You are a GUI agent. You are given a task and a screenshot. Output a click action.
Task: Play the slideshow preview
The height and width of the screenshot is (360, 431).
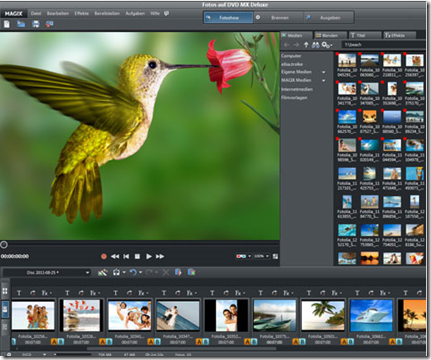[149, 256]
